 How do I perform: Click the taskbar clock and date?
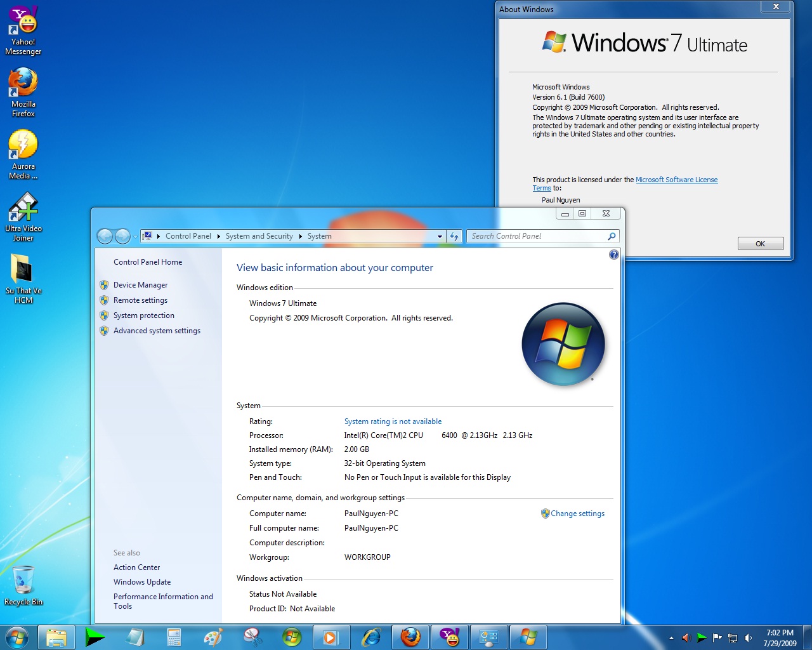[780, 638]
